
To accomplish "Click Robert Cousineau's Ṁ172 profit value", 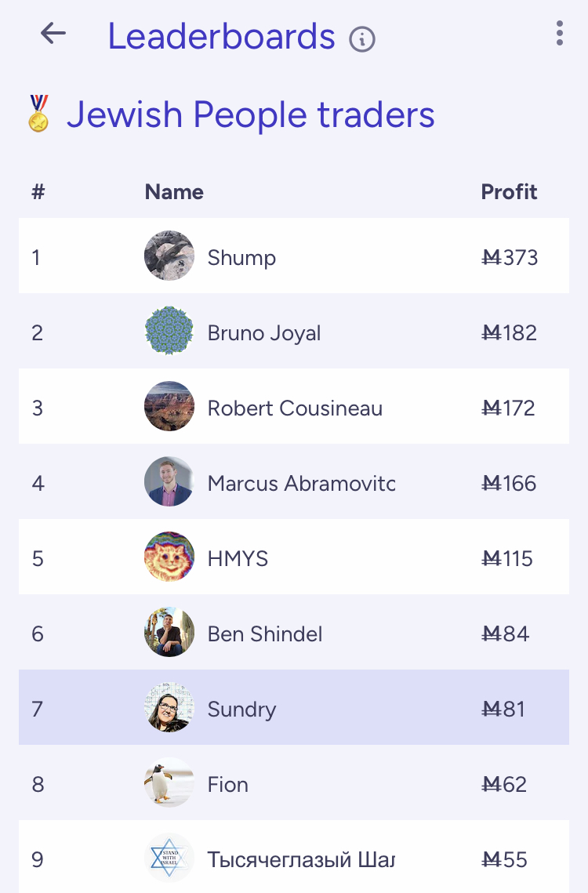I will coord(509,408).
